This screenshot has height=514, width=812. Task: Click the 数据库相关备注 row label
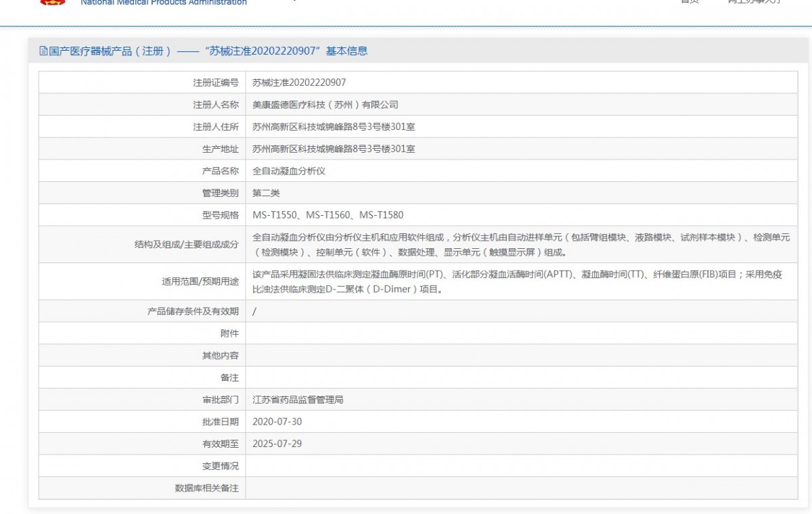207,488
